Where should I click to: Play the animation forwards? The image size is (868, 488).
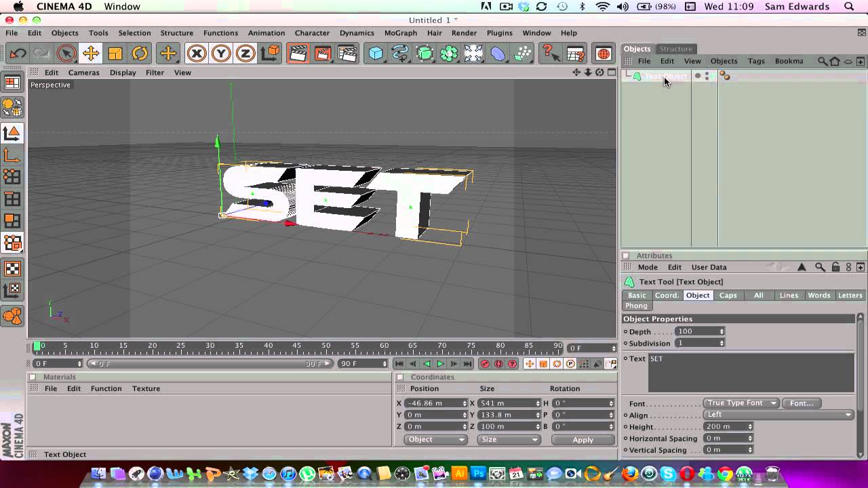point(440,364)
